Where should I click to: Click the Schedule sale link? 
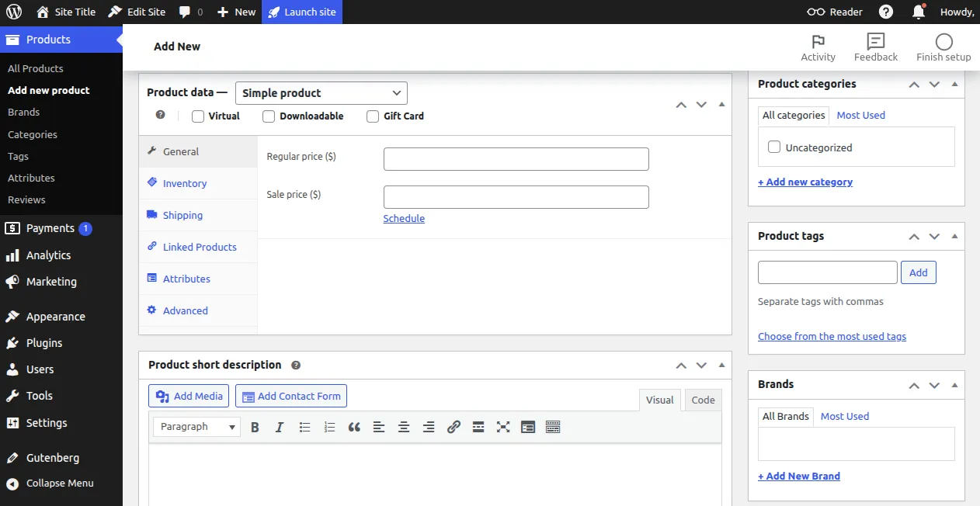[404, 219]
